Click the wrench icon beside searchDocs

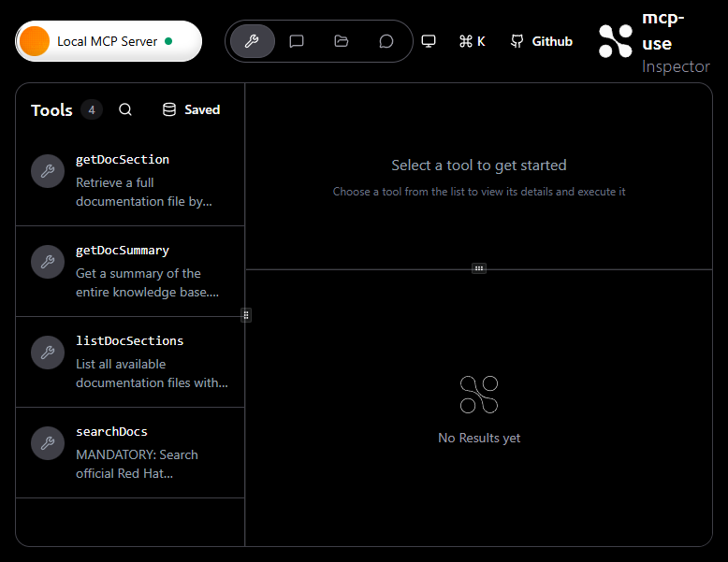point(48,442)
